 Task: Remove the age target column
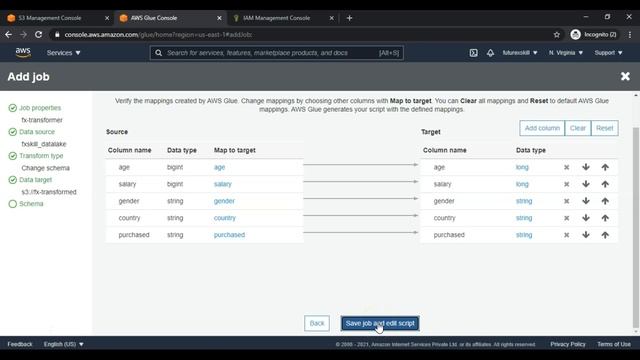point(567,167)
